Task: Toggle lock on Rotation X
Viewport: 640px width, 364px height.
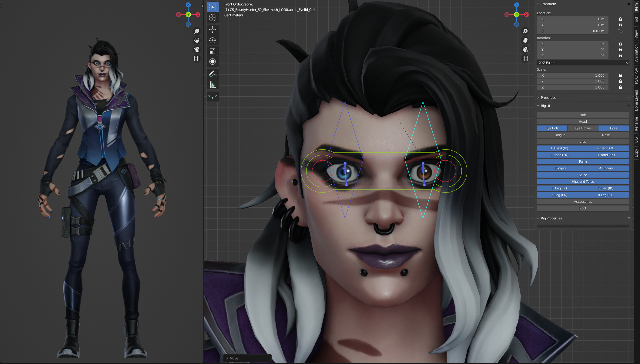Action: tap(620, 44)
